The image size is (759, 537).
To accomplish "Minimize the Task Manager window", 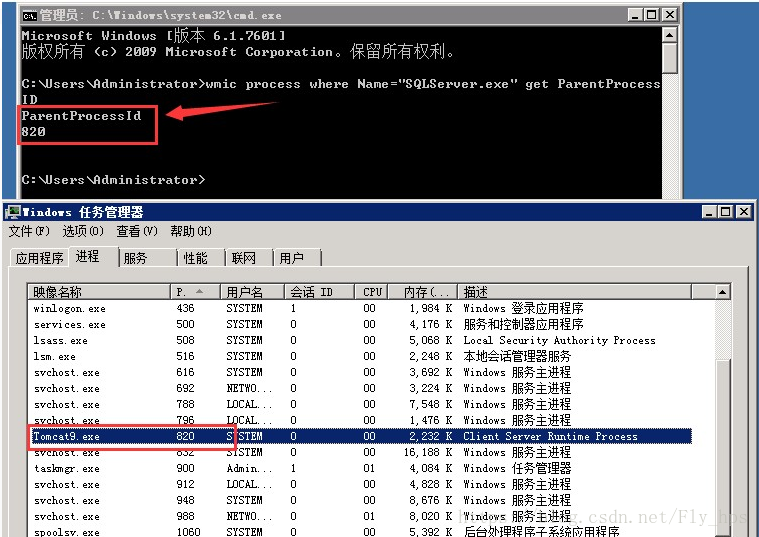I will [x=709, y=212].
